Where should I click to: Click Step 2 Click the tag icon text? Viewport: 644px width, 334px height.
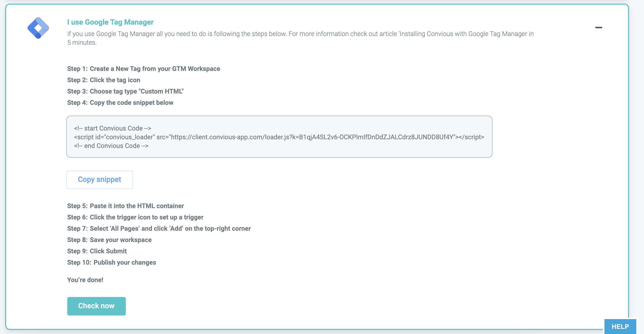[x=103, y=80]
